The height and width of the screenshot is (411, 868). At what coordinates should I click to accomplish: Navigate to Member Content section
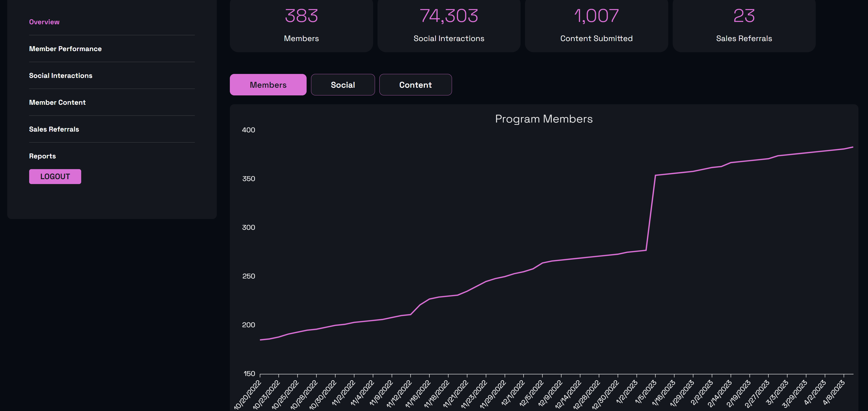57,102
